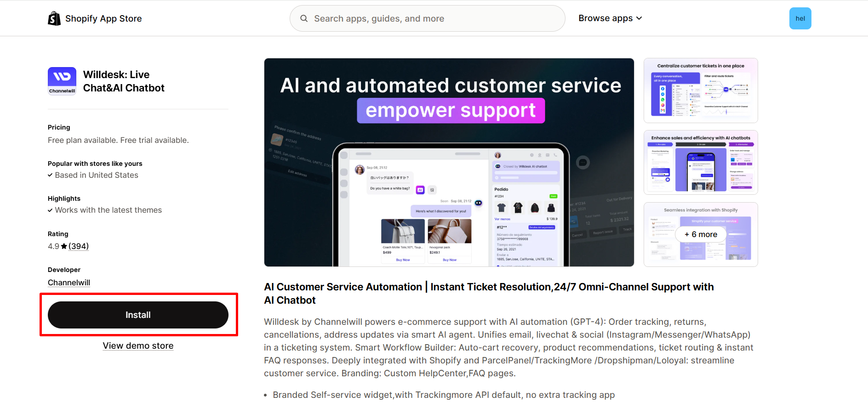The width and height of the screenshot is (868, 402).
Task: Click the rating star icon
Action: (x=64, y=246)
